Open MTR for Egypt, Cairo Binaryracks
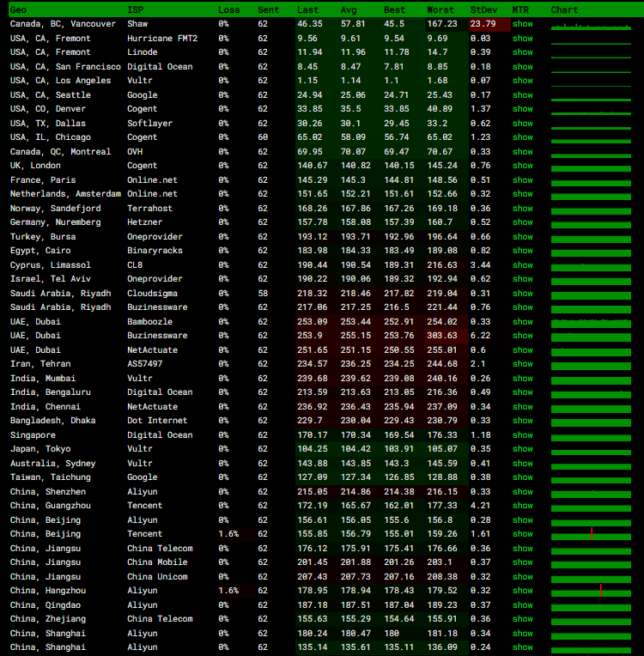644x656 pixels. coord(523,251)
